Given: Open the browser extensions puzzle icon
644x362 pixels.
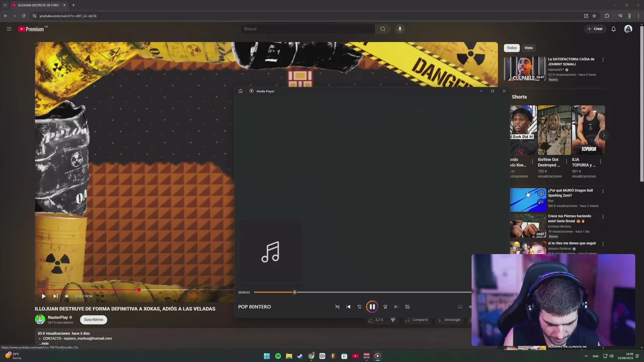Looking at the screenshot, I should coord(607,16).
